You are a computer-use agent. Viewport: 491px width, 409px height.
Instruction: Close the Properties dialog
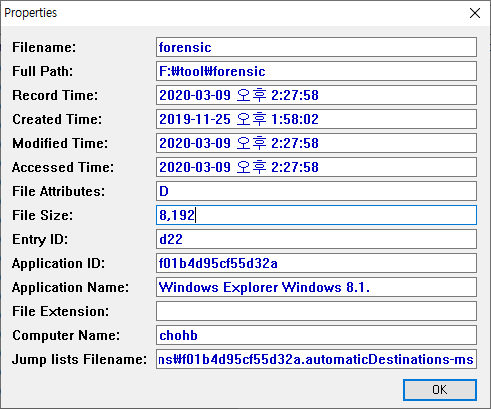tap(475, 13)
